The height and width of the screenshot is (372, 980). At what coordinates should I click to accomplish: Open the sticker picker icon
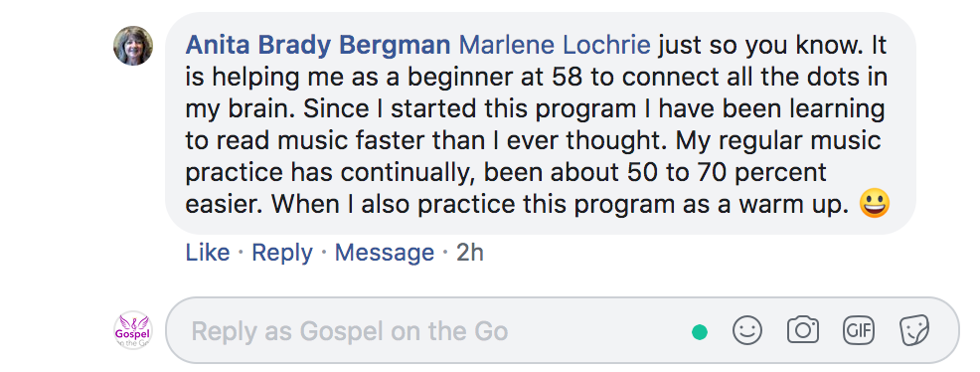(x=913, y=330)
